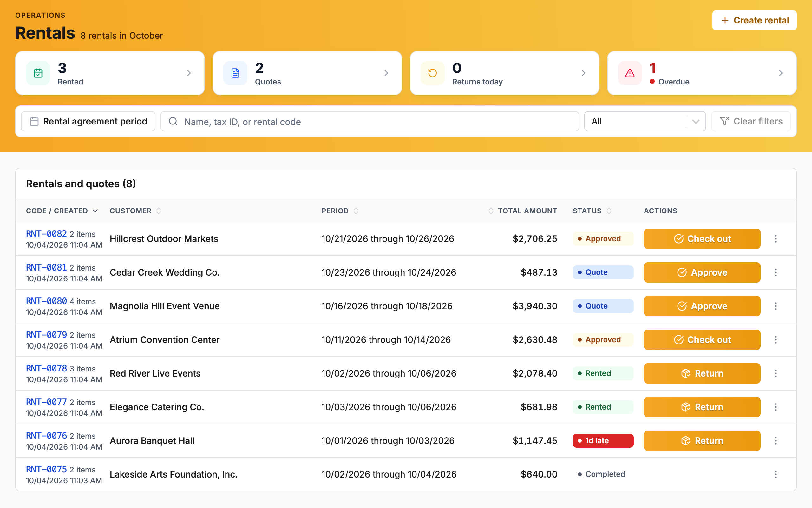Approve the Cedar Creek Wedding Co. quote
Viewport: 812px width, 508px height.
[x=702, y=272]
